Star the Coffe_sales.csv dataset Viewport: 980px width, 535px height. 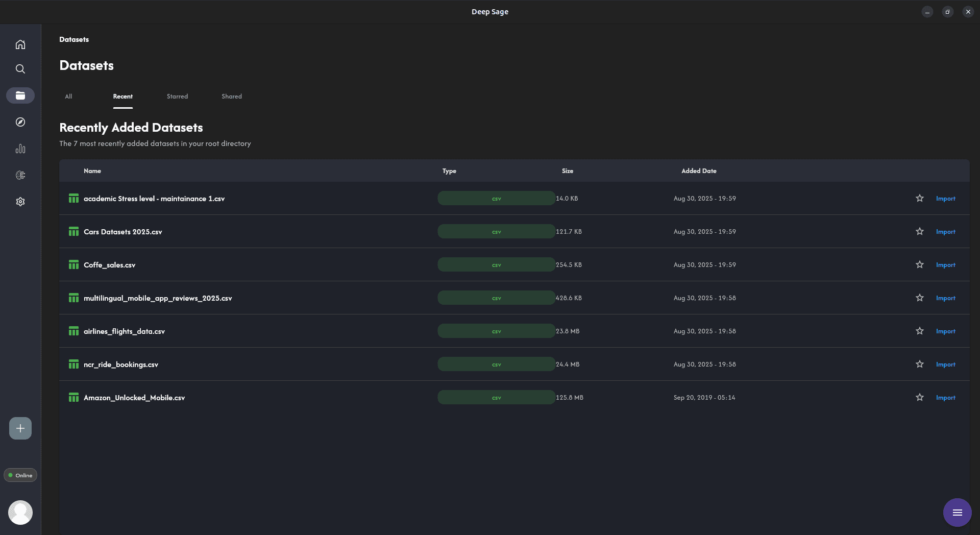[x=919, y=264]
